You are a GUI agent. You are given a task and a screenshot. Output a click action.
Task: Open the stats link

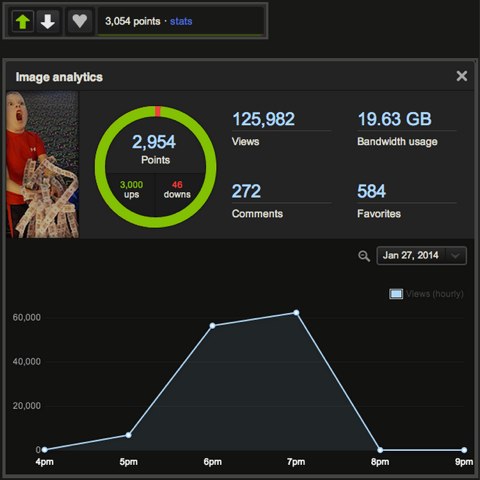pyautogui.click(x=181, y=21)
